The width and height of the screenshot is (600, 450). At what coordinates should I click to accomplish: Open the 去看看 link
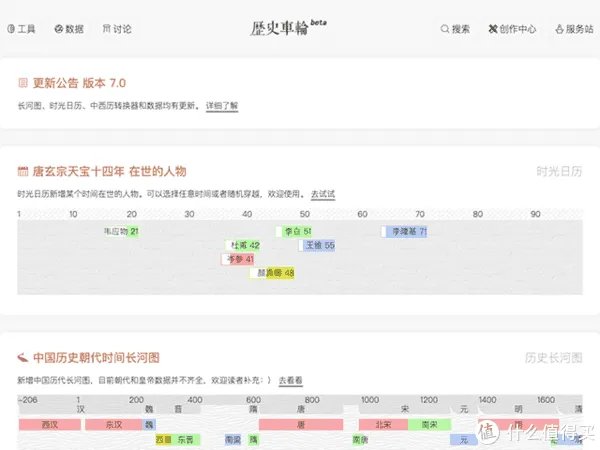pyautogui.click(x=290, y=380)
